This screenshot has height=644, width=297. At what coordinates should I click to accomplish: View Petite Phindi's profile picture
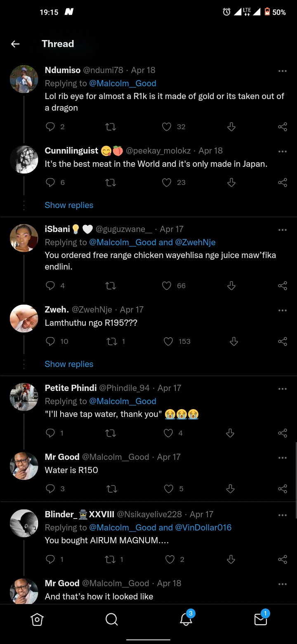24,397
